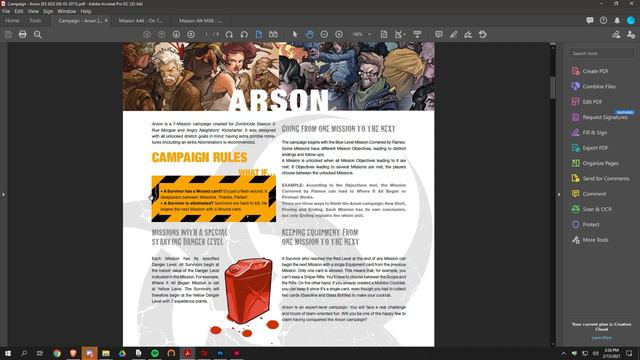The height and width of the screenshot is (360, 640).
Task: Jump to the last page
Action: click(x=191, y=35)
